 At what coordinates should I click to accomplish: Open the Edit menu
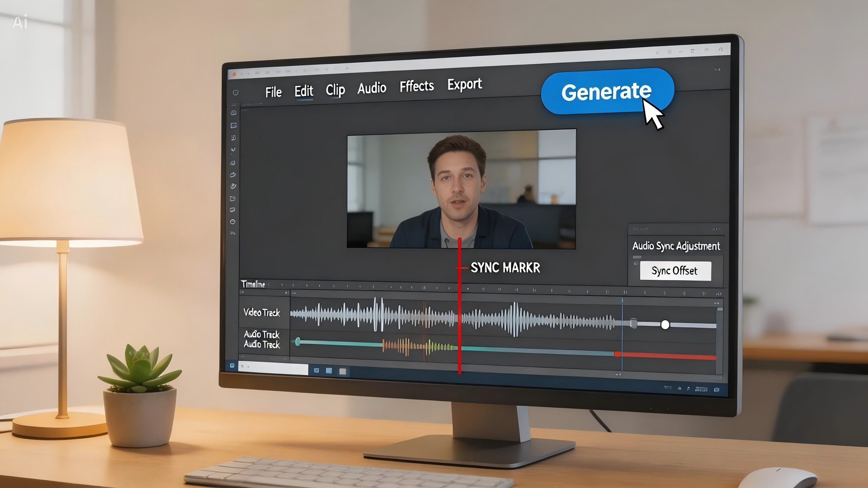[303, 91]
